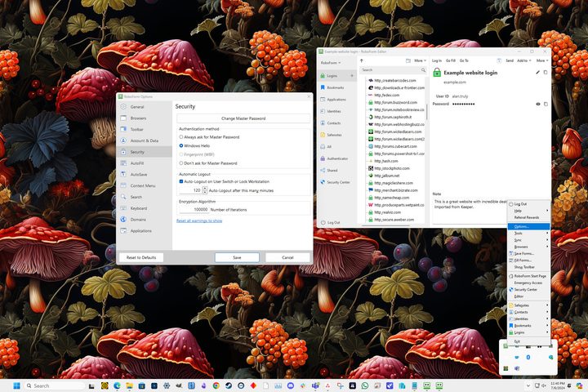Select Don't ask for Master Password
This screenshot has width=588, height=392.
[x=181, y=163]
